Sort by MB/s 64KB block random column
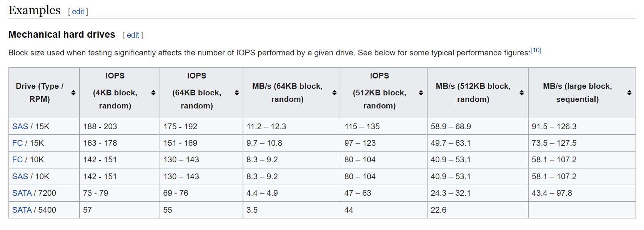The width and height of the screenshot is (644, 230). [x=334, y=93]
